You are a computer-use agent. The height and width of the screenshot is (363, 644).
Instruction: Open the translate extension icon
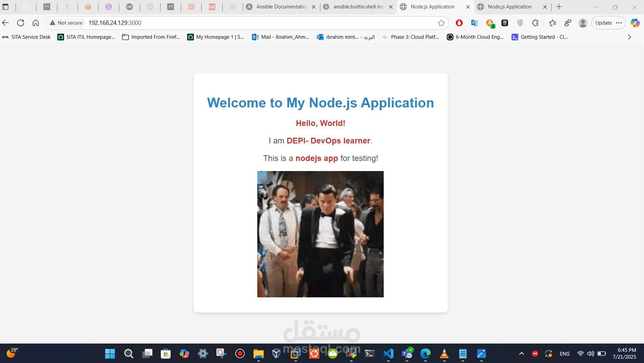[x=474, y=23]
